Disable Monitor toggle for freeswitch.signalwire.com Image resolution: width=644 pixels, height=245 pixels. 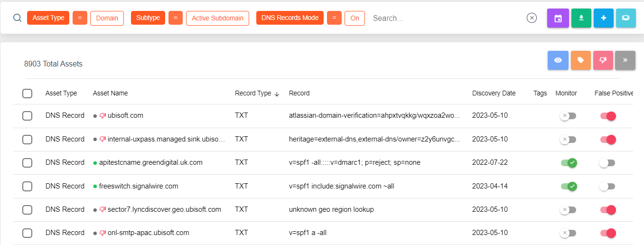(x=568, y=186)
